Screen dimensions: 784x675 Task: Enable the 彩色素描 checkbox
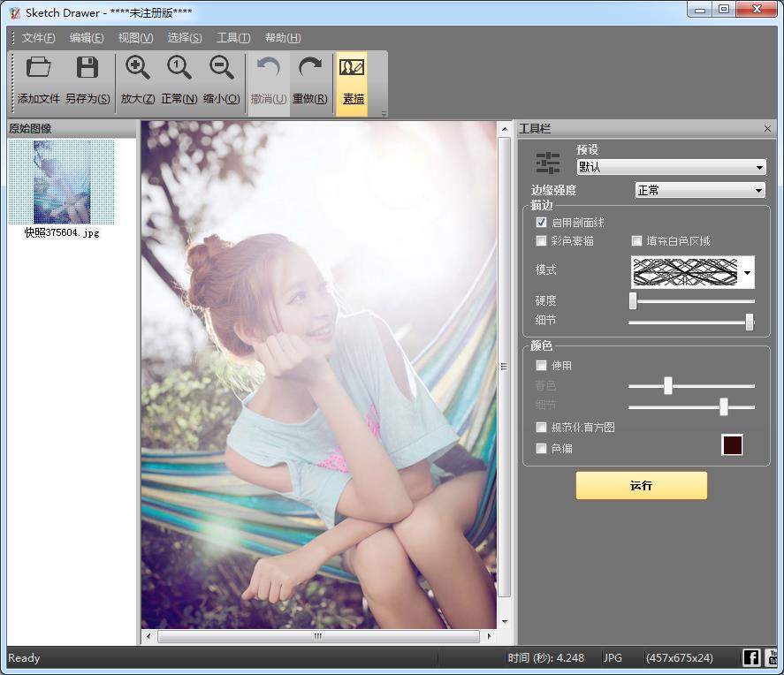point(542,241)
